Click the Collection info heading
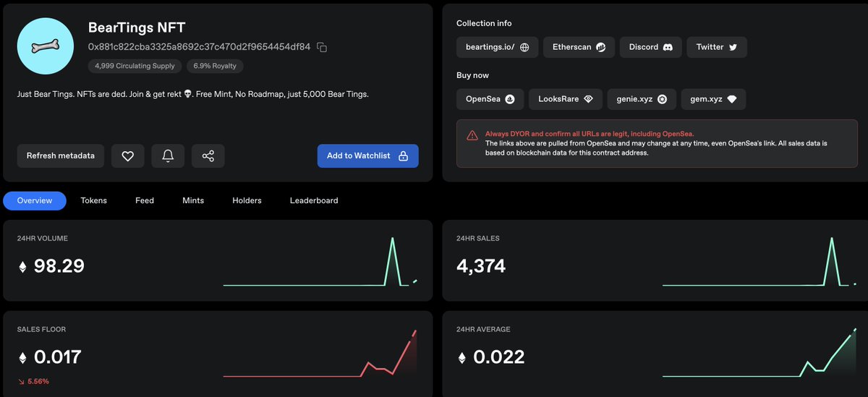 (484, 24)
